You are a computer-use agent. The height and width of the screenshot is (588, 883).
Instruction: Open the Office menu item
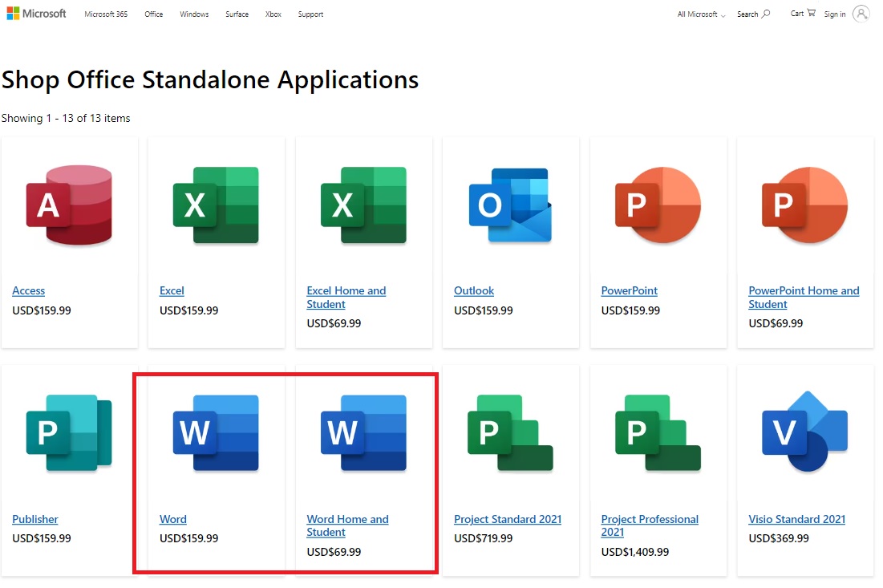[152, 14]
